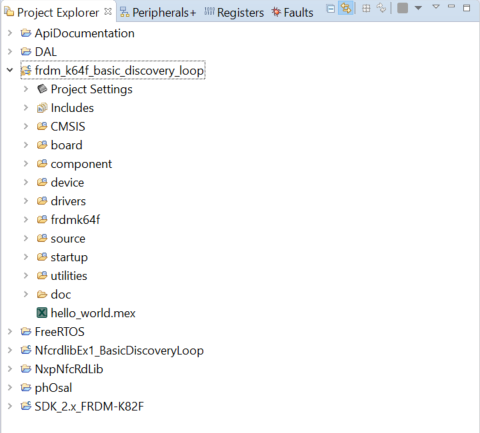Expand the FreeRTOS project
480x433 pixels.
pos(10,332)
